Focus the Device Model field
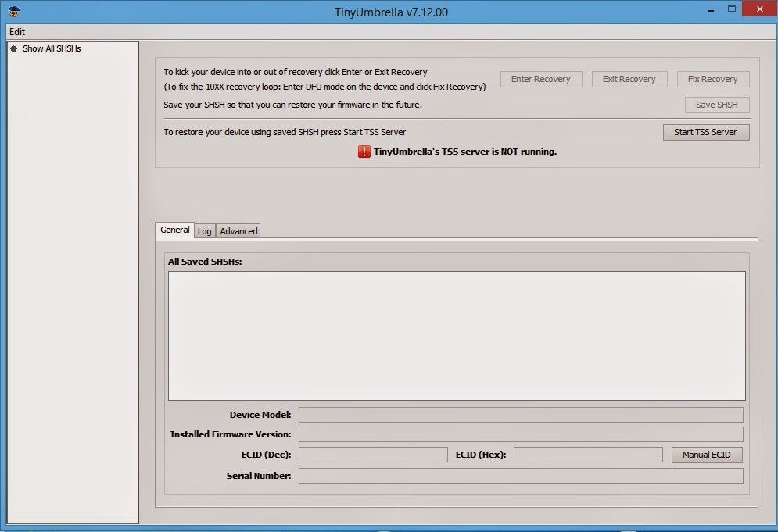This screenshot has width=778, height=532. coord(521,415)
